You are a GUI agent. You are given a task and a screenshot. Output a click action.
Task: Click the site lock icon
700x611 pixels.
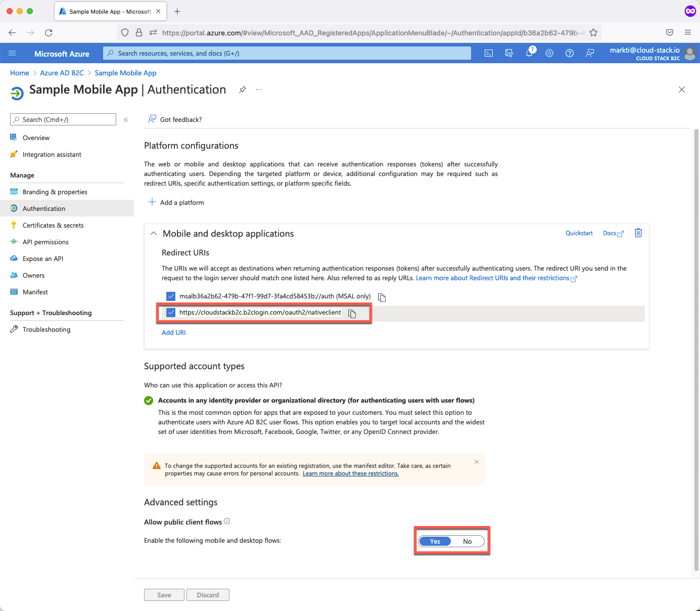click(x=139, y=33)
